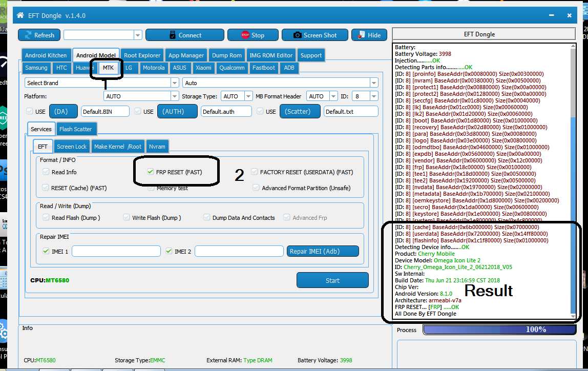This screenshot has width=588, height=371.
Task: Toggle USE checkbox for AUTH
Action: 138,111
